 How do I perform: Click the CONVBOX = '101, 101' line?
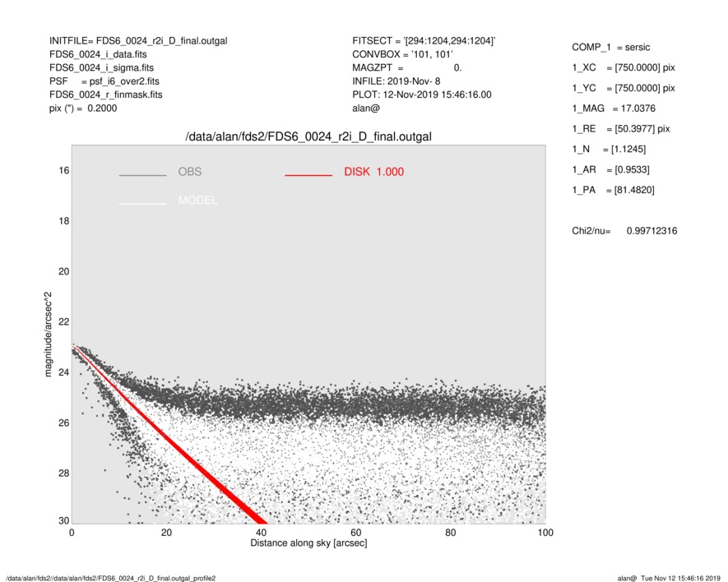[402, 54]
